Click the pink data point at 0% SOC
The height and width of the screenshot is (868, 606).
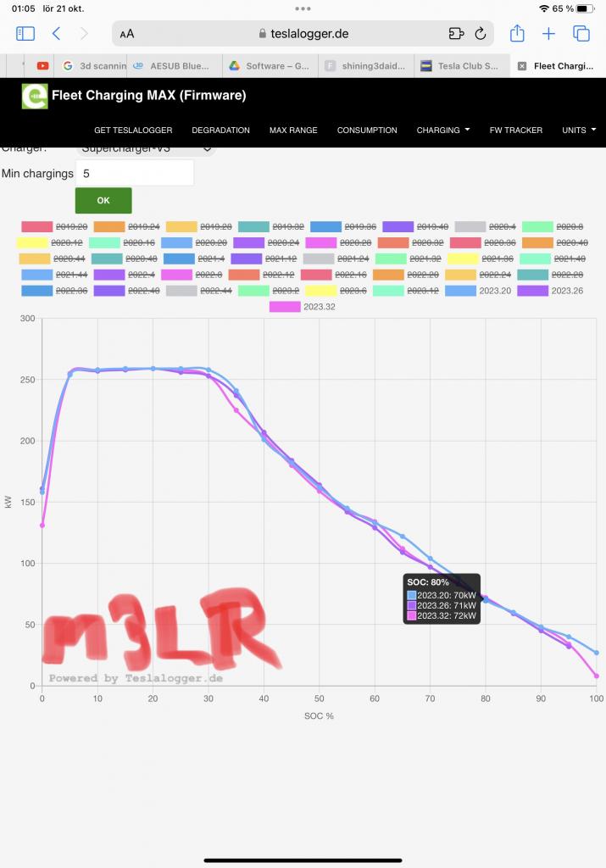coord(42,526)
